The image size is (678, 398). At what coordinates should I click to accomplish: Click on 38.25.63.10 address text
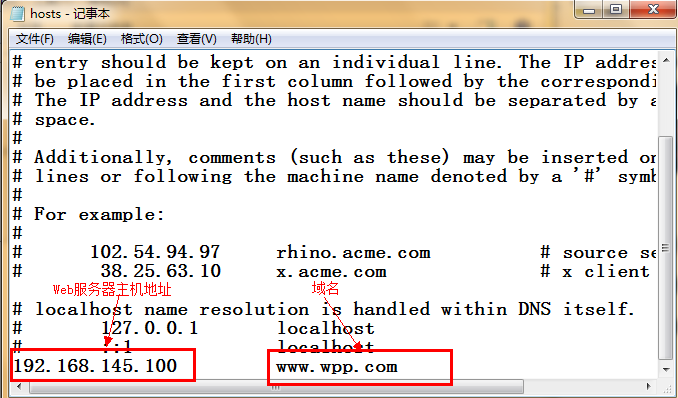[161, 271]
